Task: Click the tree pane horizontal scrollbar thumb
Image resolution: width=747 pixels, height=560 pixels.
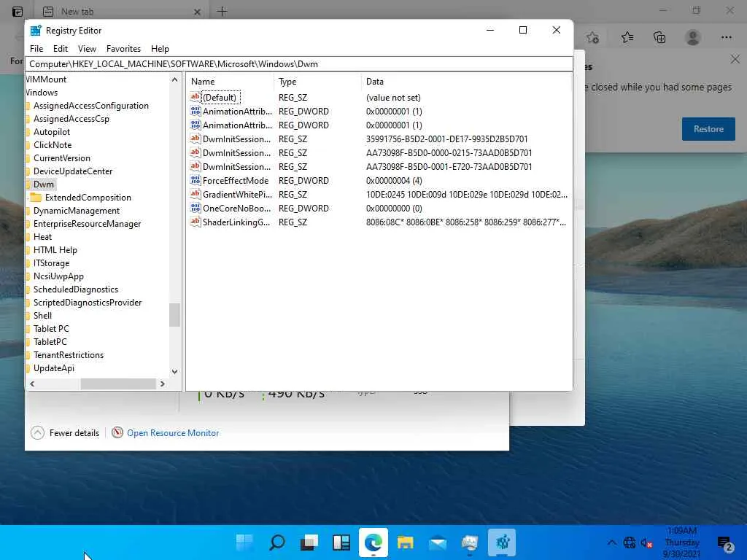Action: 117,384
